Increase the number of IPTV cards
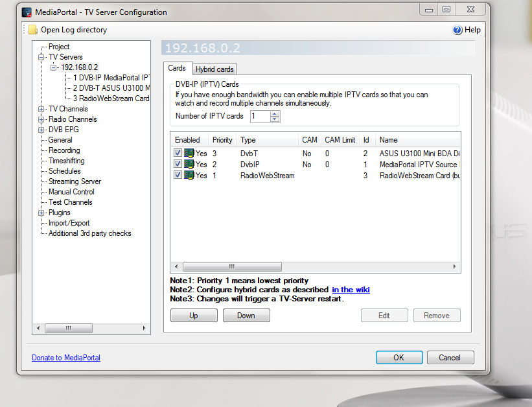Image resolution: width=532 pixels, height=407 pixels. point(275,113)
